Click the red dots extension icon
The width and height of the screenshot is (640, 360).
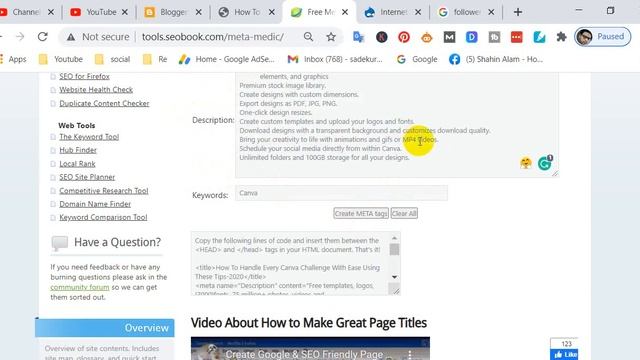pos(516,37)
